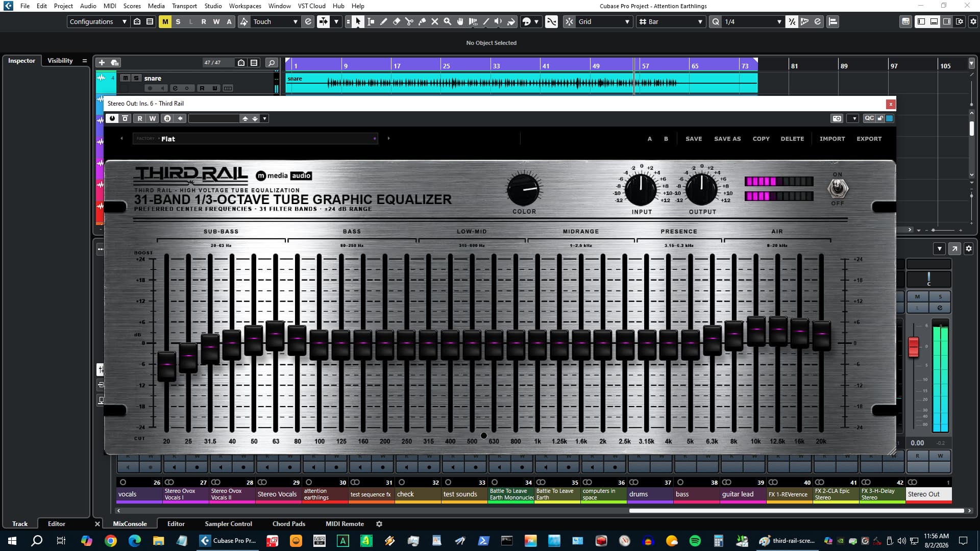Select the Line tool
Viewport: 980px width, 551px height.
click(x=485, y=21)
